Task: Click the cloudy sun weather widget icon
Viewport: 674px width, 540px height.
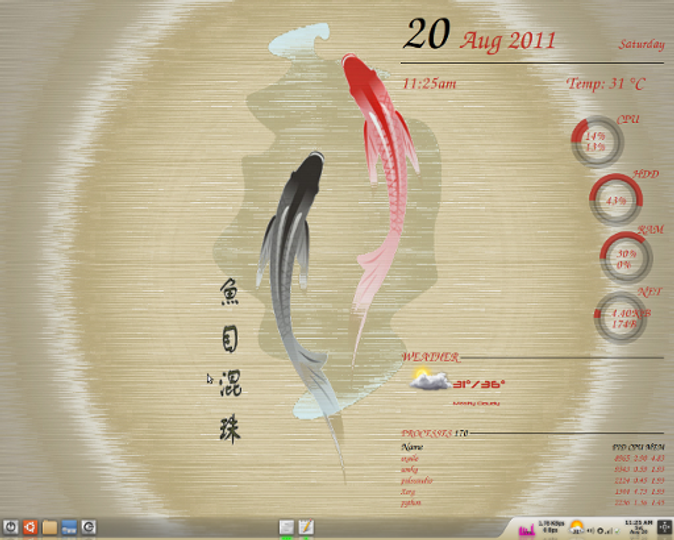Action: [430, 379]
